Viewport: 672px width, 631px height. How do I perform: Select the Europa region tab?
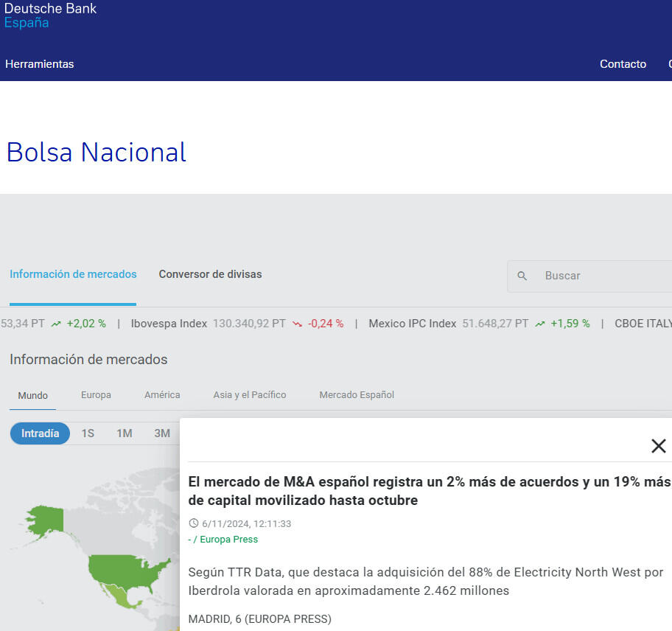click(96, 395)
